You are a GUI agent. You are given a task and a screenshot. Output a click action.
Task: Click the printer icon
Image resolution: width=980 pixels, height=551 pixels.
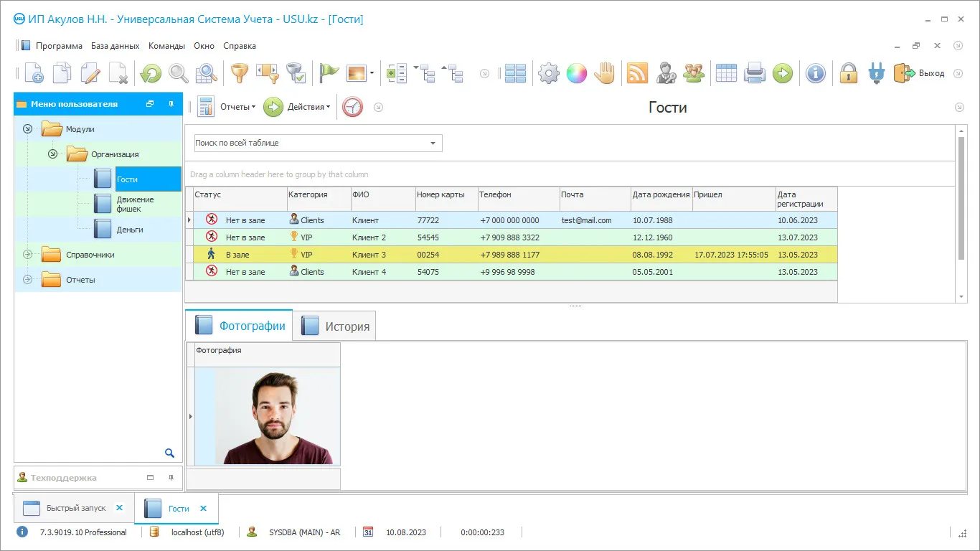pos(755,73)
